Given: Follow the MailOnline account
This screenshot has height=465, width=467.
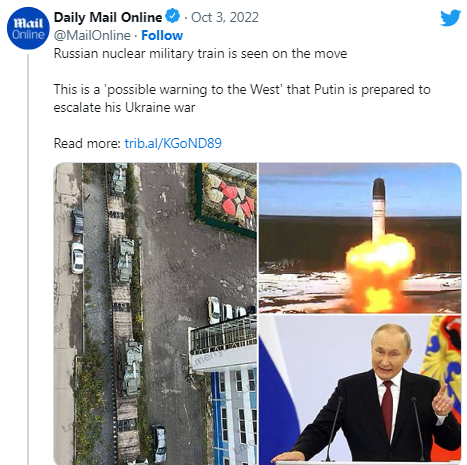Looking at the screenshot, I should point(162,35).
